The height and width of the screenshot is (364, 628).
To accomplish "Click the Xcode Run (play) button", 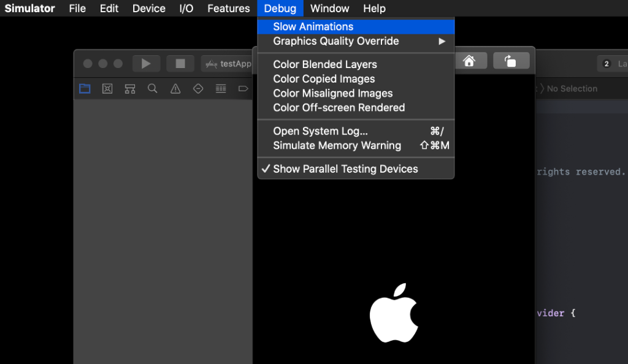I will (x=146, y=64).
